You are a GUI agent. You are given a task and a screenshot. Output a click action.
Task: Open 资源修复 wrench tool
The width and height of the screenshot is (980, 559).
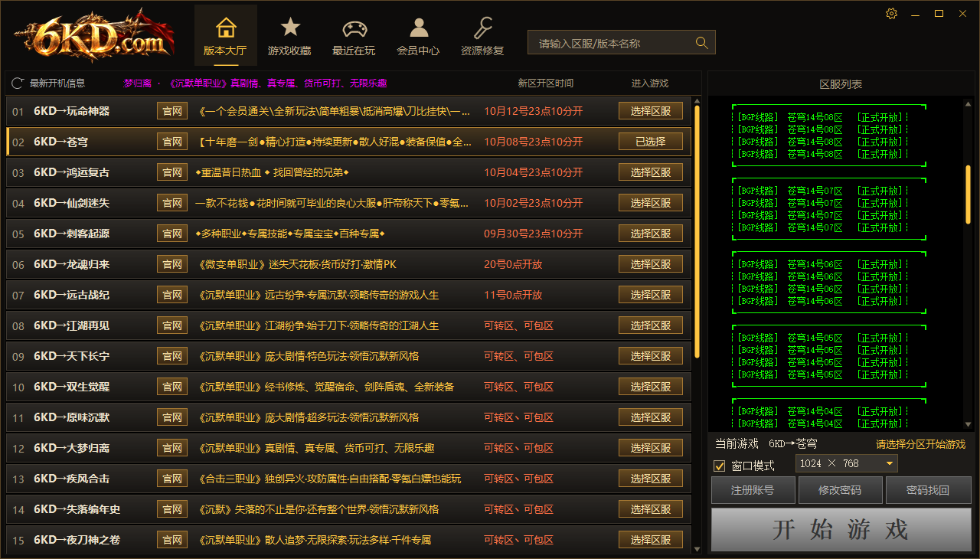(482, 35)
